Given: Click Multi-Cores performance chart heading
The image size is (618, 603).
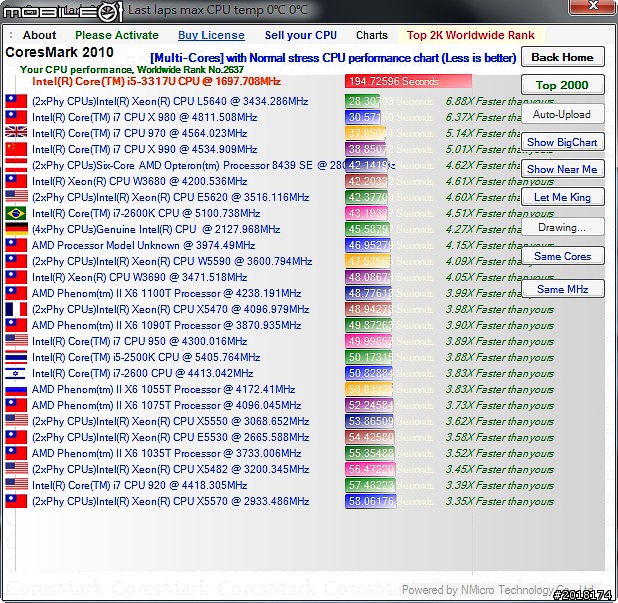Looking at the screenshot, I should (333, 58).
